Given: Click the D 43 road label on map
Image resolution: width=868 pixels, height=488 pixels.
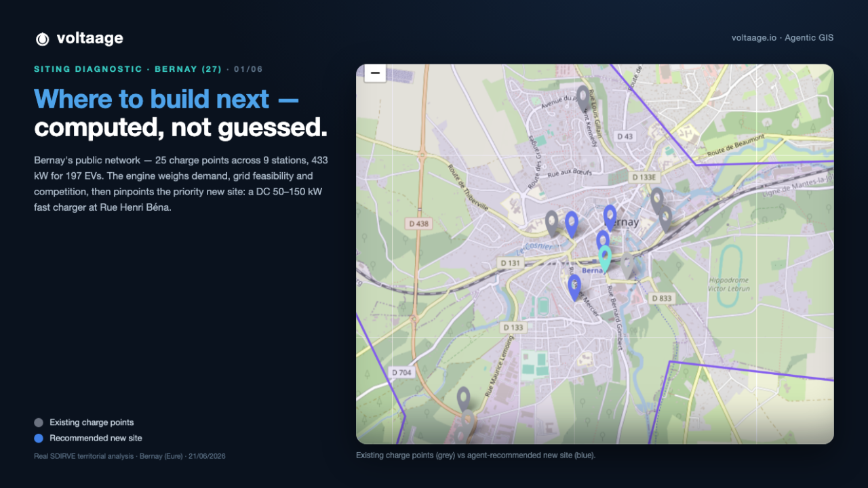Looking at the screenshot, I should click(625, 136).
